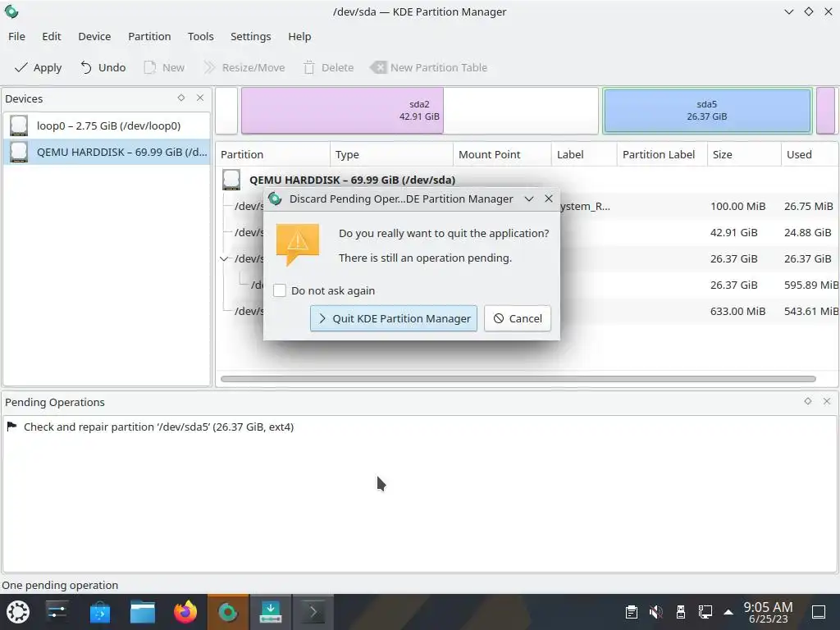Screen dimensions: 840x630
Task: Tick the Do not ask again checkbox
Action: pyautogui.click(x=280, y=290)
